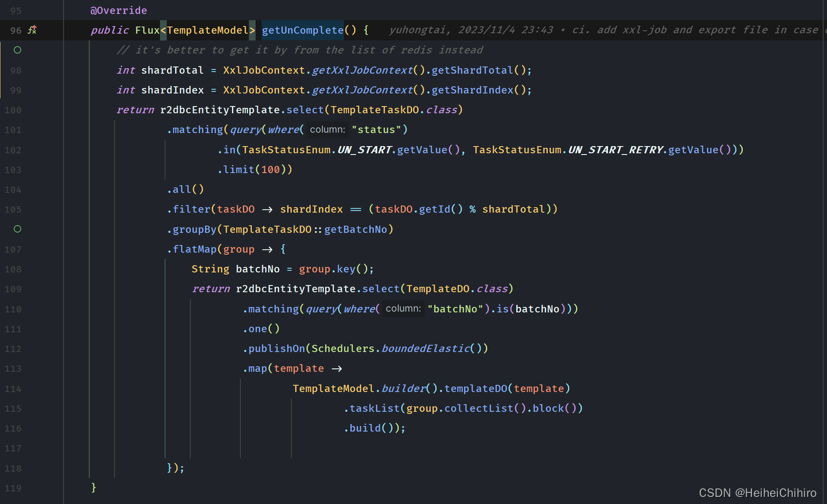827x504 pixels.
Task: Click line number 100 in the gutter
Action: pos(13,110)
